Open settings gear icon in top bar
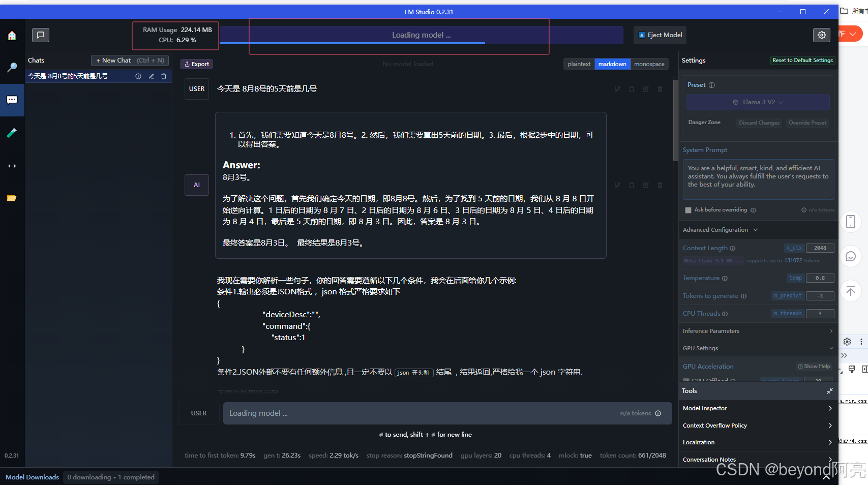 (x=822, y=35)
